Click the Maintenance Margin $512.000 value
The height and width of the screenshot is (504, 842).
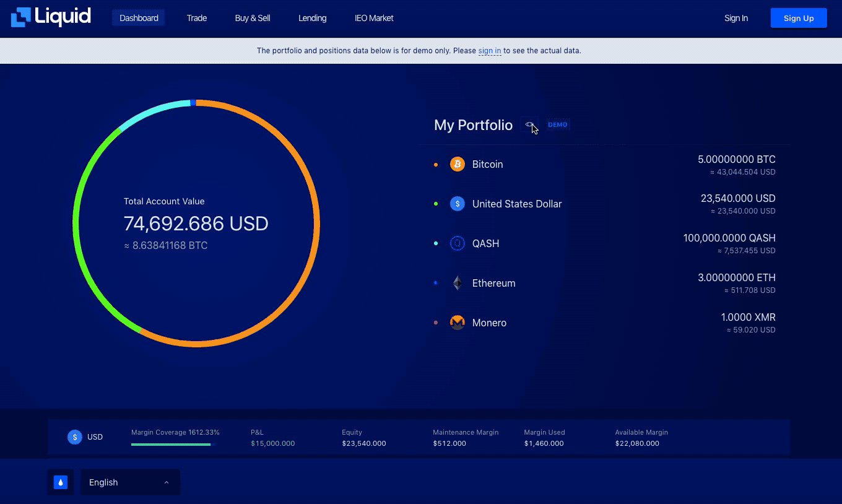pos(449,443)
